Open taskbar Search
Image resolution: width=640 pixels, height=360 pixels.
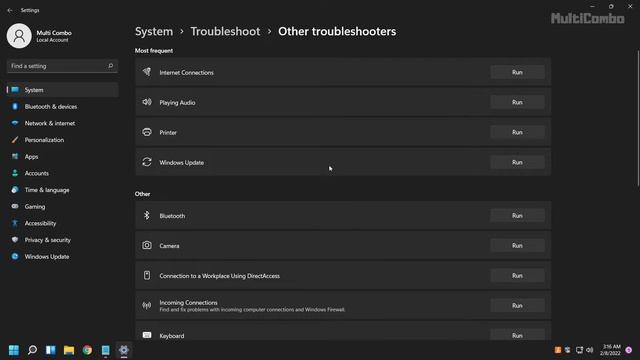[x=32, y=350]
